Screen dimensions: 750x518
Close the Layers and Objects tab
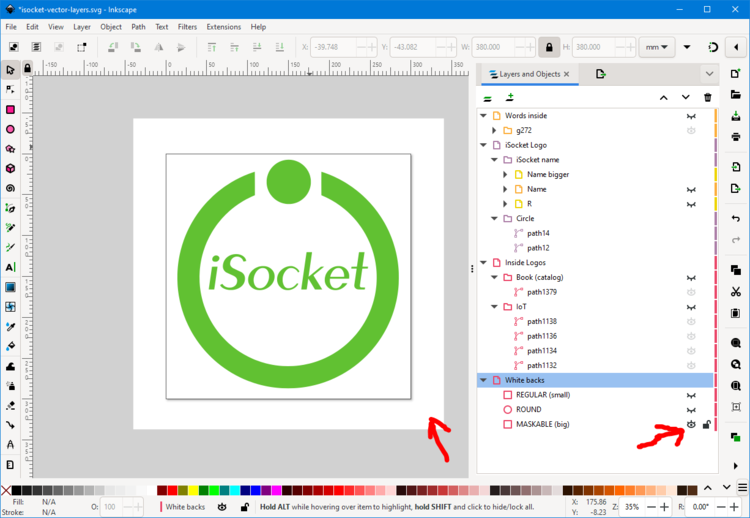[x=566, y=74]
